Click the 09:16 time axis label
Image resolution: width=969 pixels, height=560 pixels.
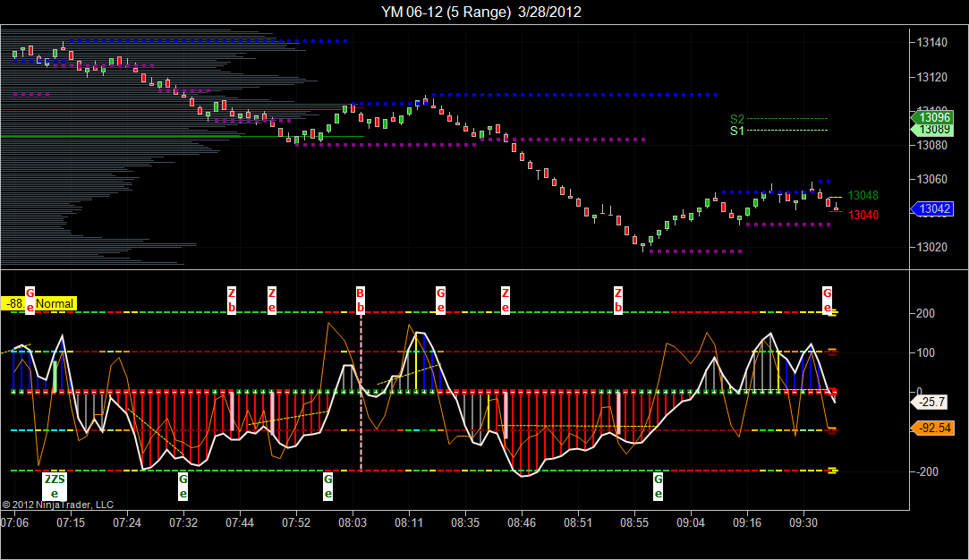(747, 523)
